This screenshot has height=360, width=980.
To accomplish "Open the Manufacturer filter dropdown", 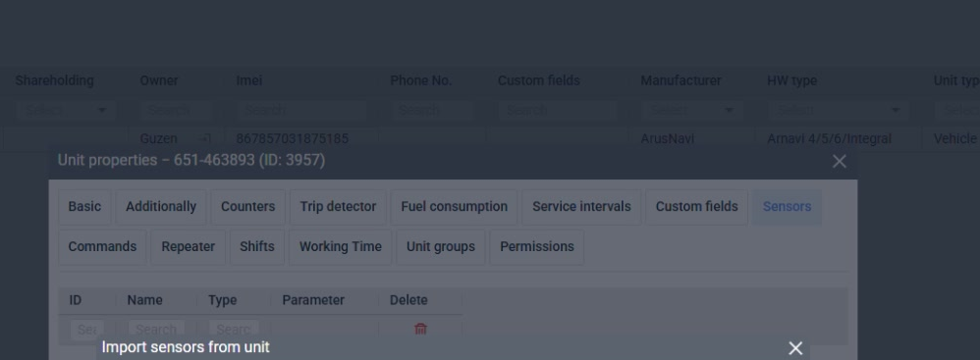I will point(691,111).
